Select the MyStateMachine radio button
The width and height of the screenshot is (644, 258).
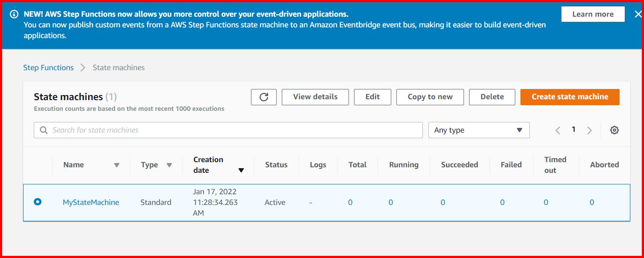[x=38, y=202]
